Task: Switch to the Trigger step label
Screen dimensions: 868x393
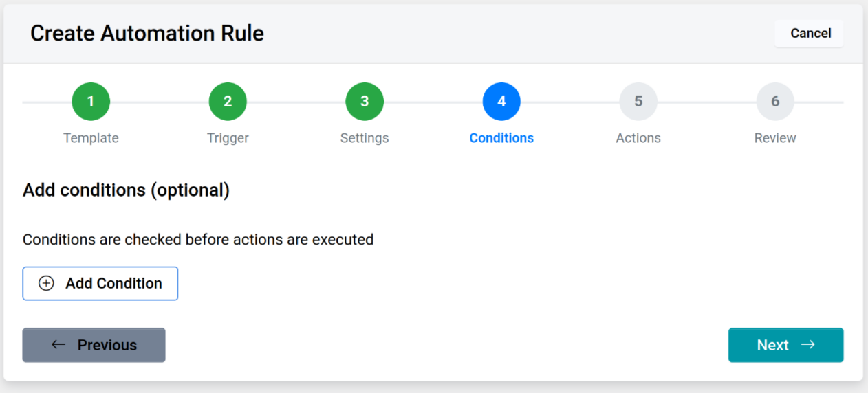Action: tap(228, 138)
